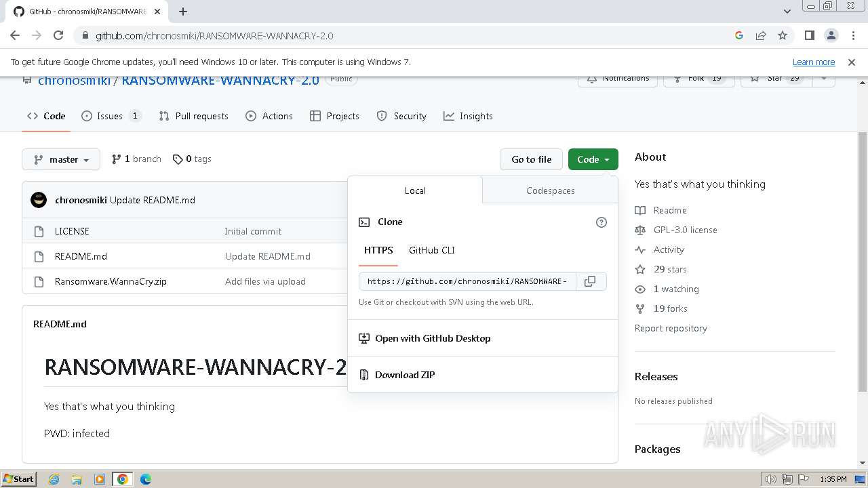Viewport: 868px width, 488px height.
Task: Copy the HTTPS clone URL to clipboard
Action: pos(590,281)
